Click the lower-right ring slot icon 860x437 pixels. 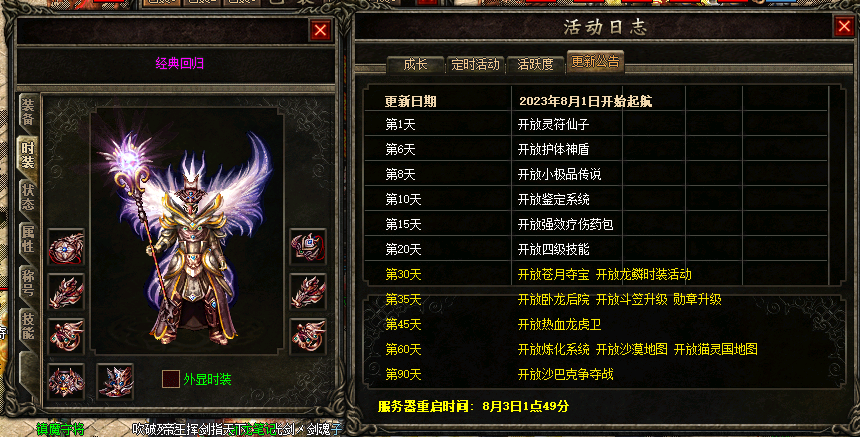coord(308,336)
